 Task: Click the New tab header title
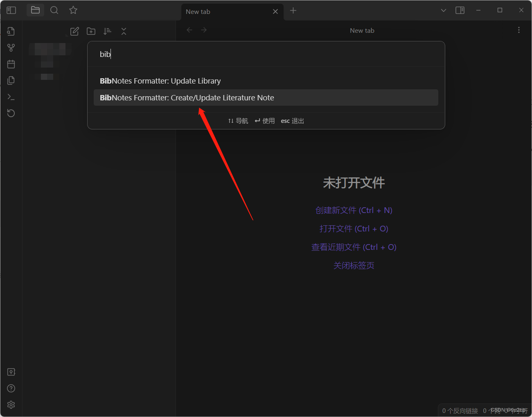point(362,30)
